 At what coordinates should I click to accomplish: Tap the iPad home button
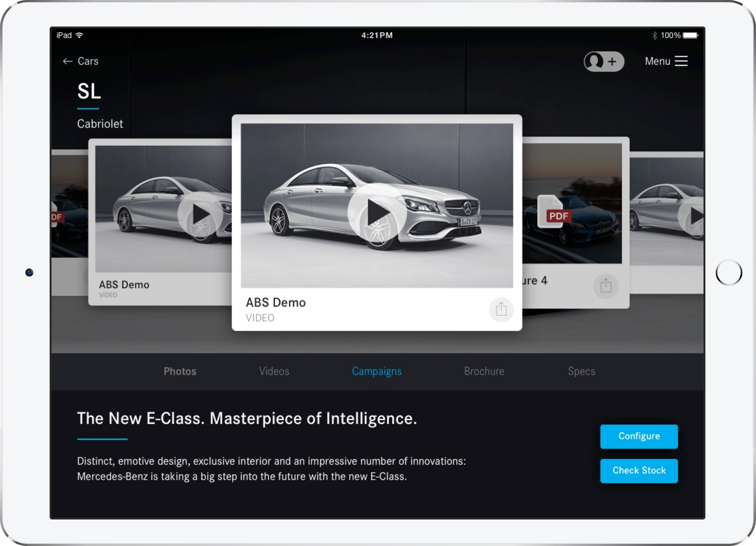click(x=729, y=273)
